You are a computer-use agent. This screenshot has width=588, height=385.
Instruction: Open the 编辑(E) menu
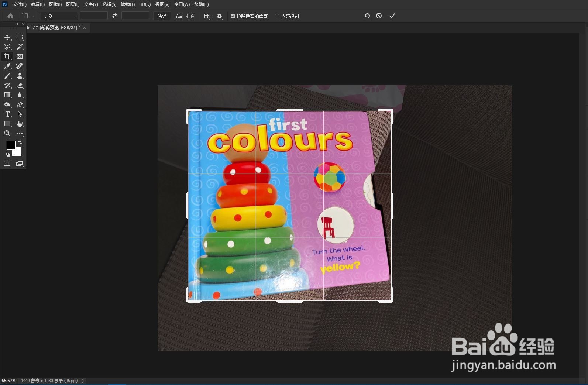(x=38, y=4)
